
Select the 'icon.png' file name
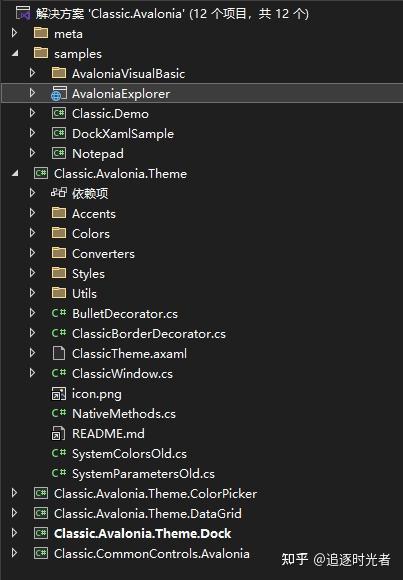[97, 394]
